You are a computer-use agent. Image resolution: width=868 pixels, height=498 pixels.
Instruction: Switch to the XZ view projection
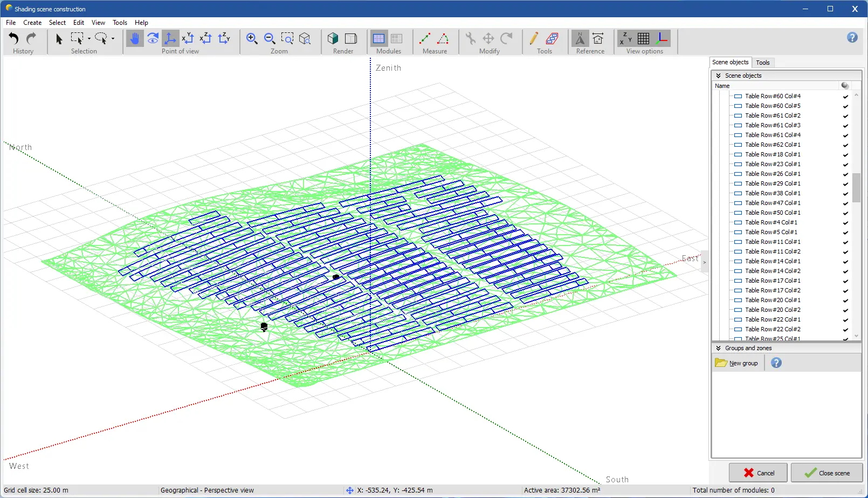[x=205, y=38]
